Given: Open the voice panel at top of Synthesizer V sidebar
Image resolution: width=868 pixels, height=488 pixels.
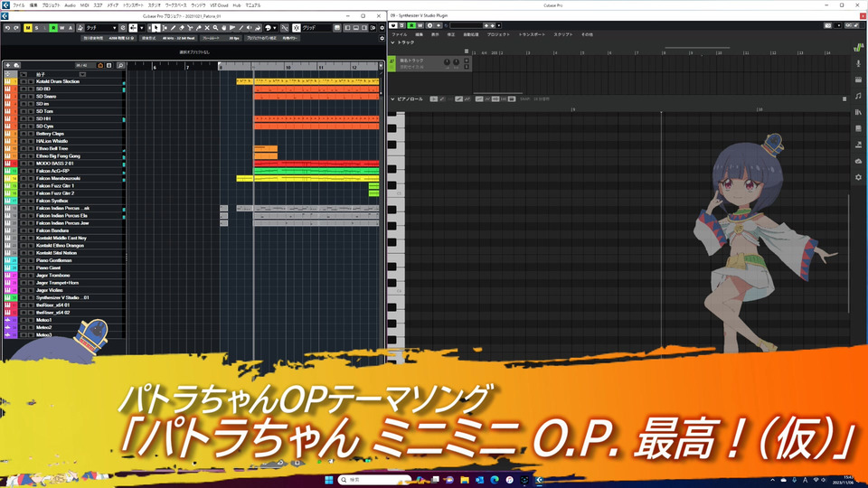Looking at the screenshot, I should click(859, 48).
